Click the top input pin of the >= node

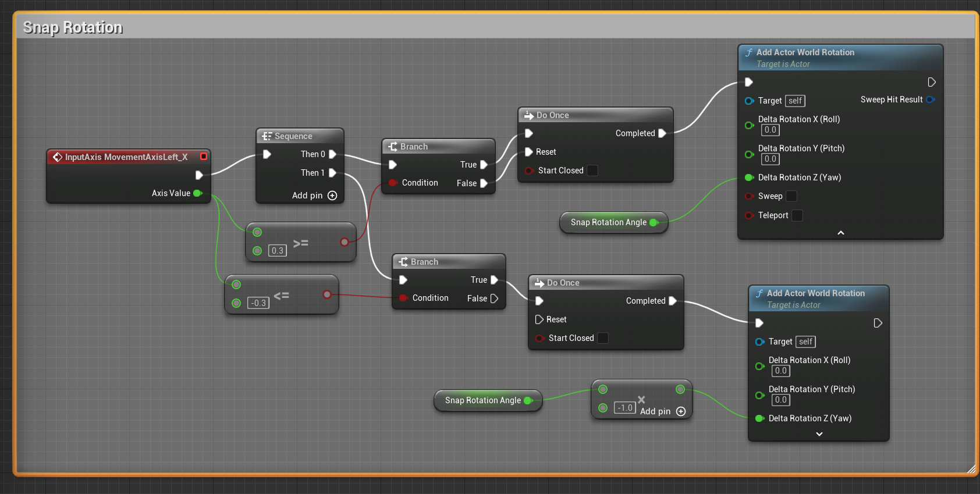tap(257, 232)
